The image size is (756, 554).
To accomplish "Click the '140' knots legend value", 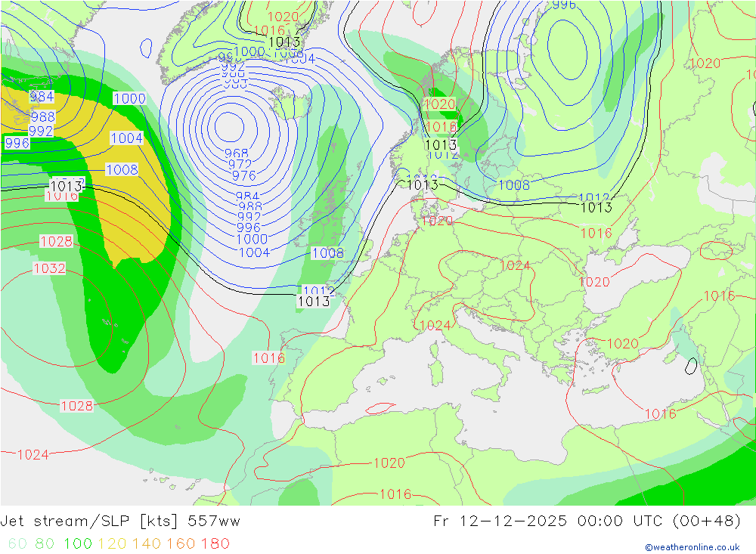I will pyautogui.click(x=146, y=543).
